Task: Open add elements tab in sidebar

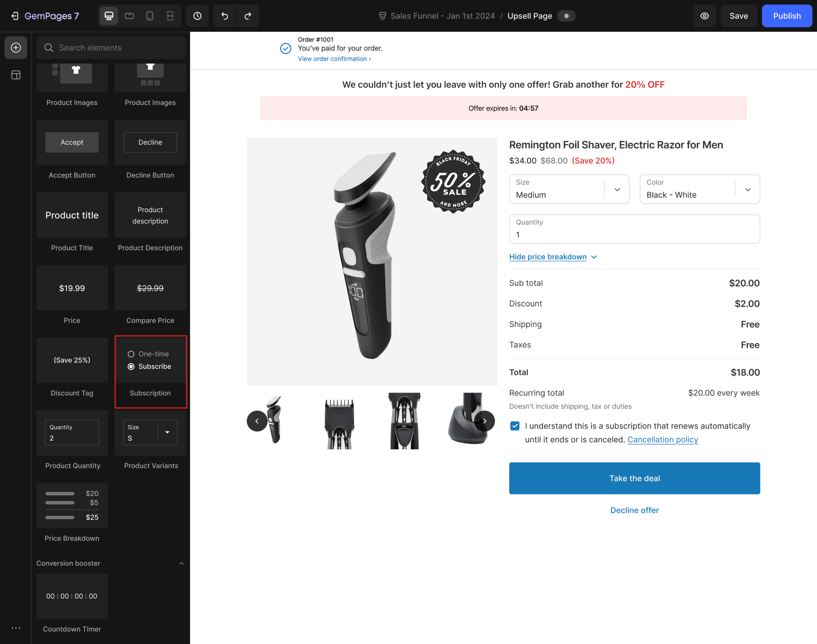Action: tap(16, 48)
